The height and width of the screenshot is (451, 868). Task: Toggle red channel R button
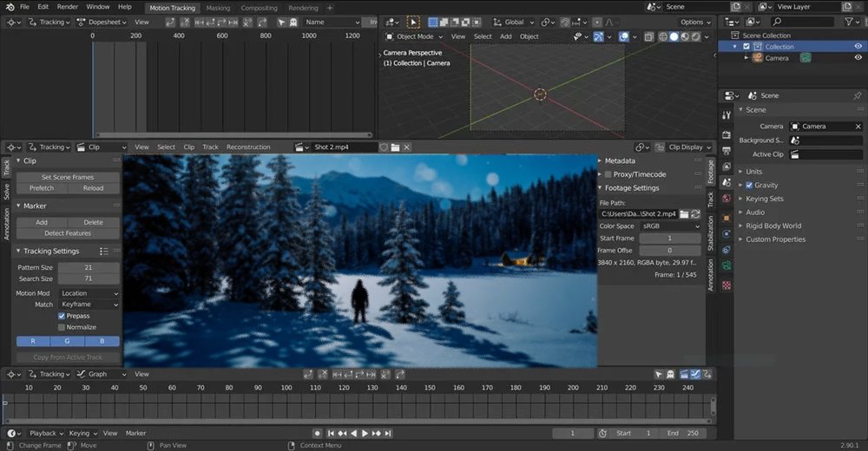pos(33,341)
